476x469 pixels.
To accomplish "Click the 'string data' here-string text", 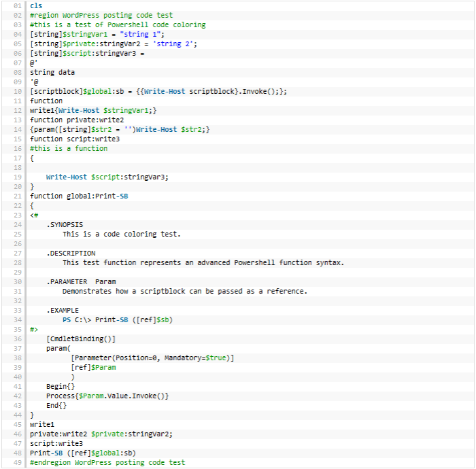I will [52, 72].
